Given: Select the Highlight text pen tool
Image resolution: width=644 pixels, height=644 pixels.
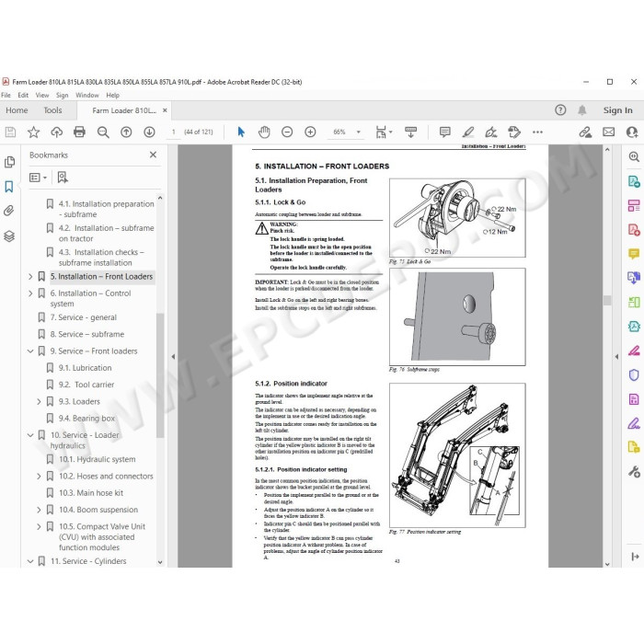Looking at the screenshot, I should pos(468,132).
